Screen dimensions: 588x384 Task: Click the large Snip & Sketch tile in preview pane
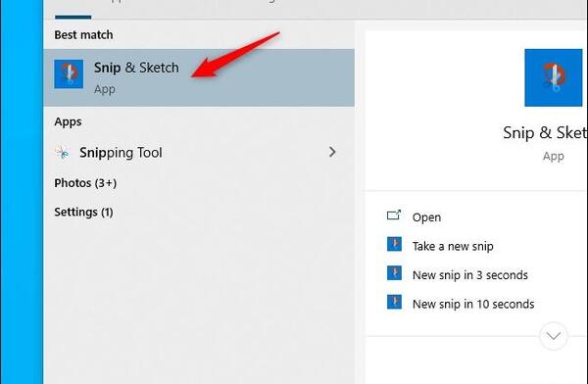click(554, 77)
